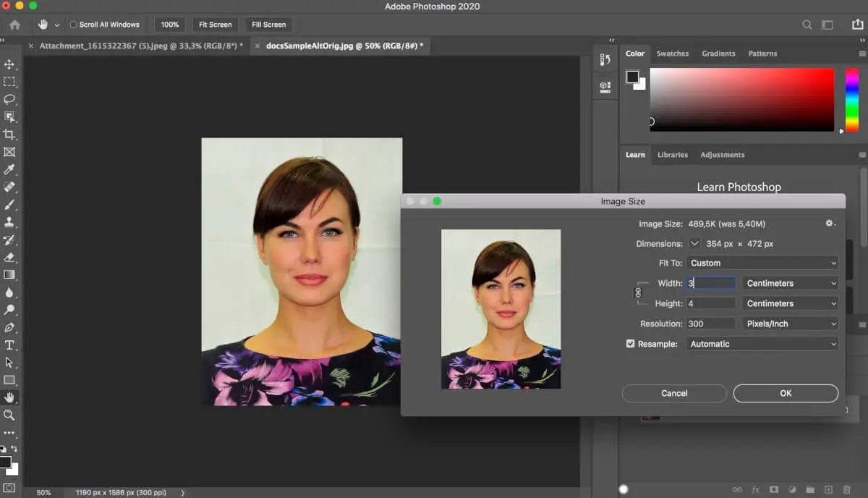Enable Scroll All Windows checkbox

(73, 25)
